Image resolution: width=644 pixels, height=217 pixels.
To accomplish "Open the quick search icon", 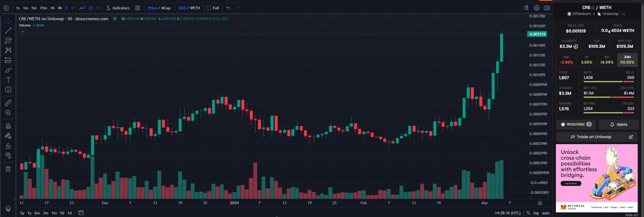I will [526, 8].
